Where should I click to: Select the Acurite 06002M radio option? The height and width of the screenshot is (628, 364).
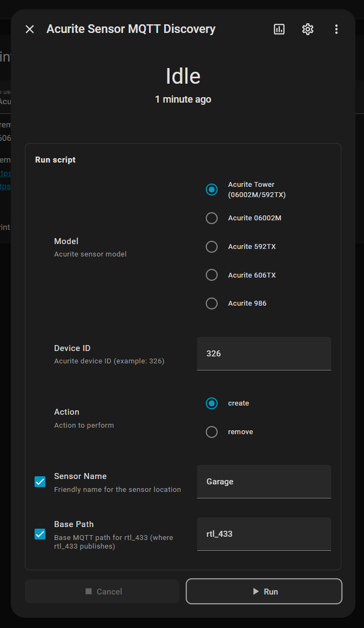click(x=212, y=218)
